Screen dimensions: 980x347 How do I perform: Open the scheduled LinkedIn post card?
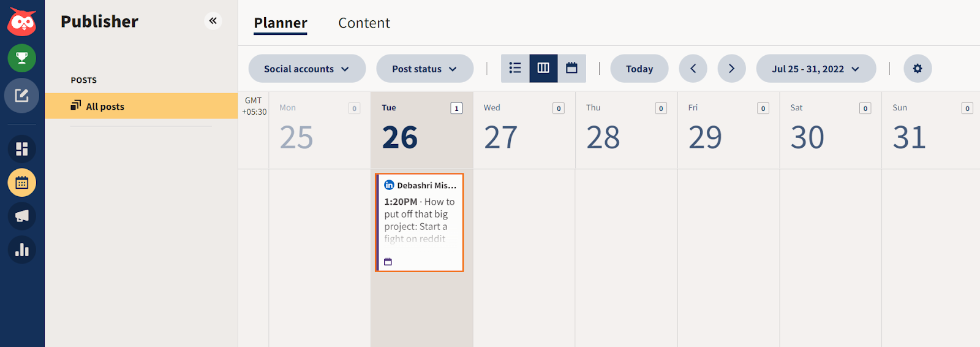(420, 222)
